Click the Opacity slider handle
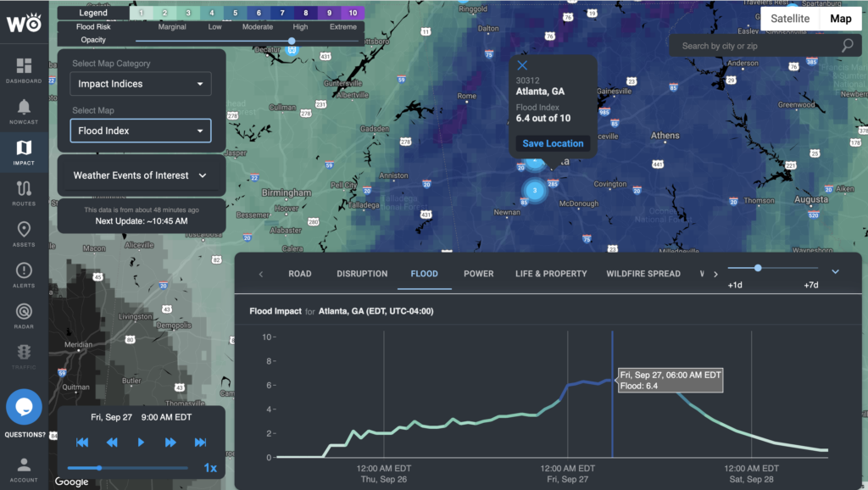The image size is (868, 490). pyautogui.click(x=292, y=41)
